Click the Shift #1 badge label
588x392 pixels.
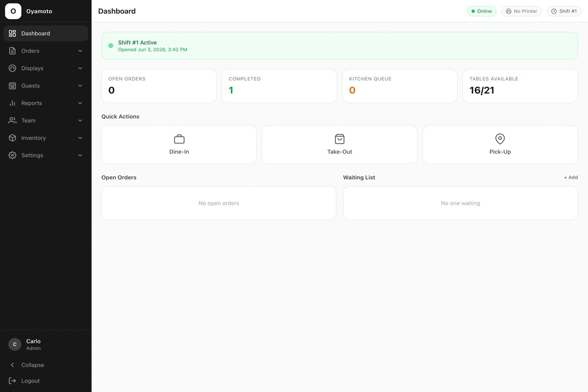point(568,11)
